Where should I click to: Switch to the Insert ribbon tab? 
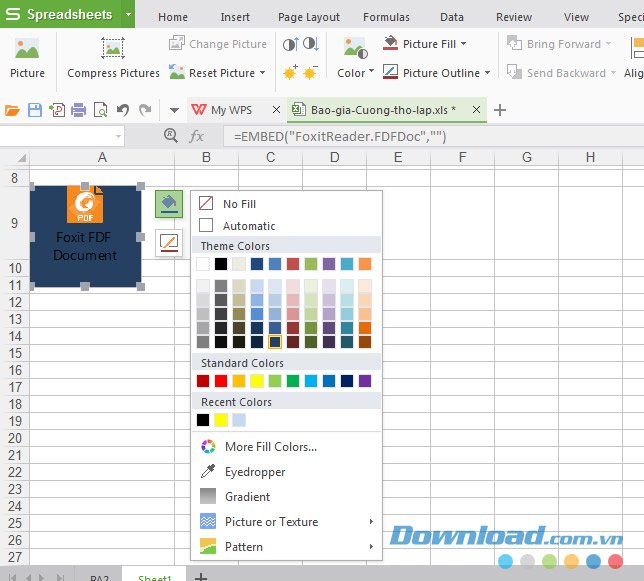(x=235, y=17)
